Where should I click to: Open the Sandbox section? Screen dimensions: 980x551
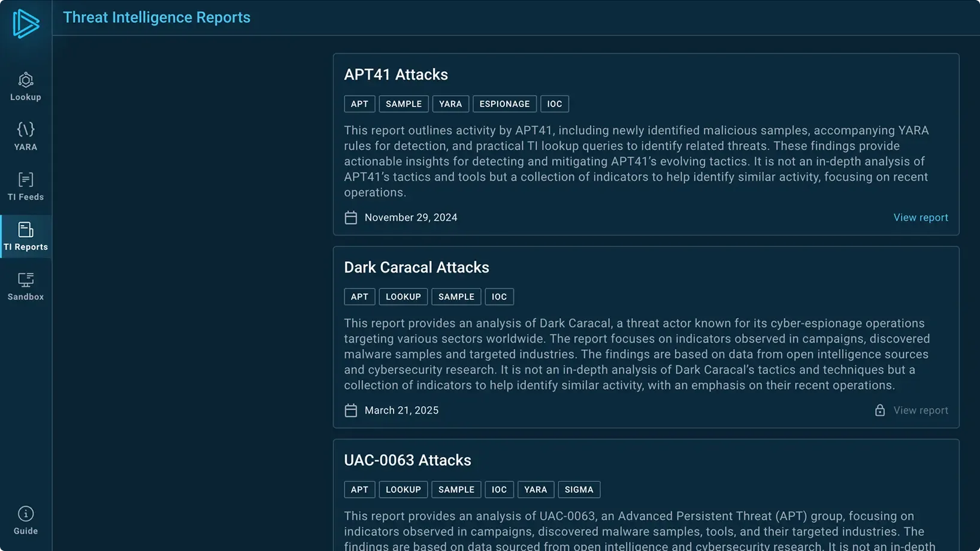25,286
